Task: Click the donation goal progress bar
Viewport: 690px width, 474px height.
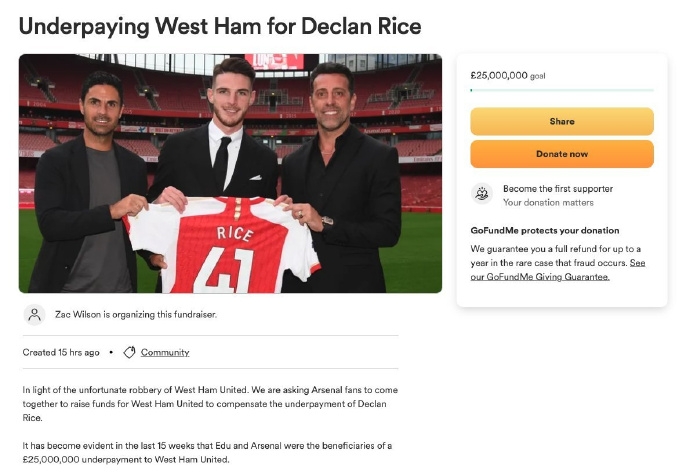Action: tap(561, 91)
